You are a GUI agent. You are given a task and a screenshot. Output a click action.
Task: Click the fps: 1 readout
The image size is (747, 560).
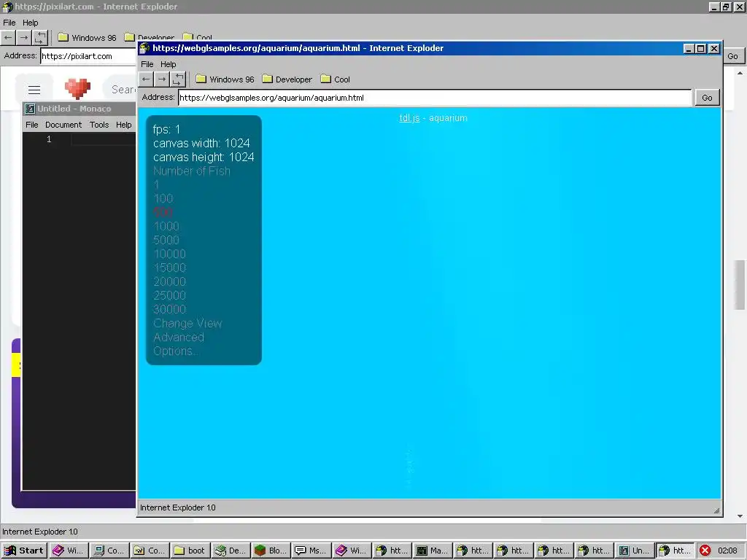[x=167, y=130]
